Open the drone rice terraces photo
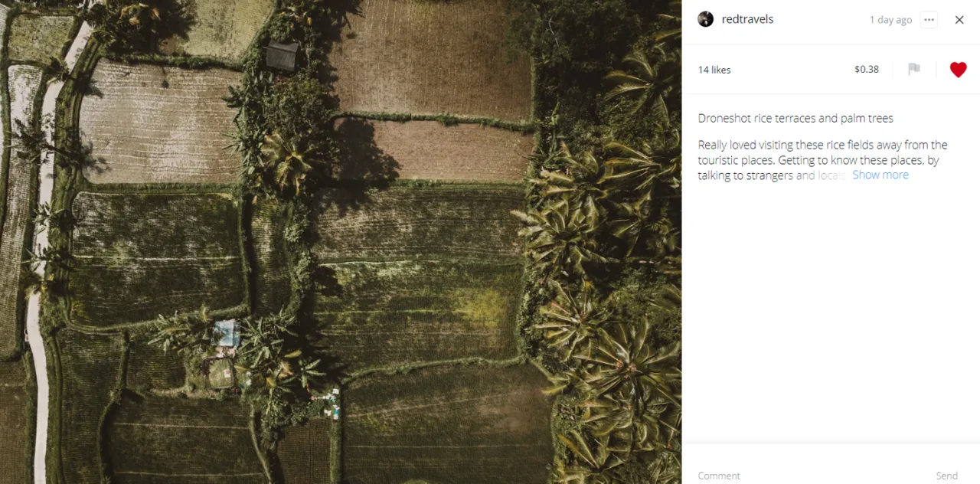This screenshot has width=980, height=484. [x=341, y=242]
